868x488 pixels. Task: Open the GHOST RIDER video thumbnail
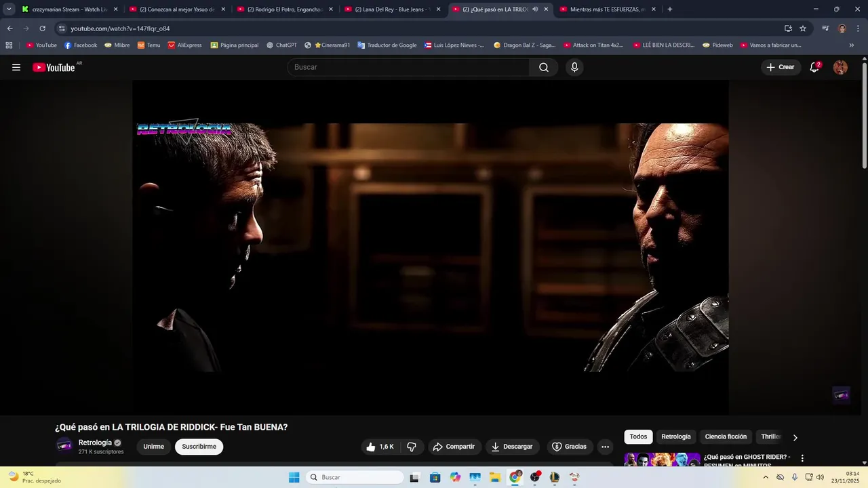click(662, 460)
